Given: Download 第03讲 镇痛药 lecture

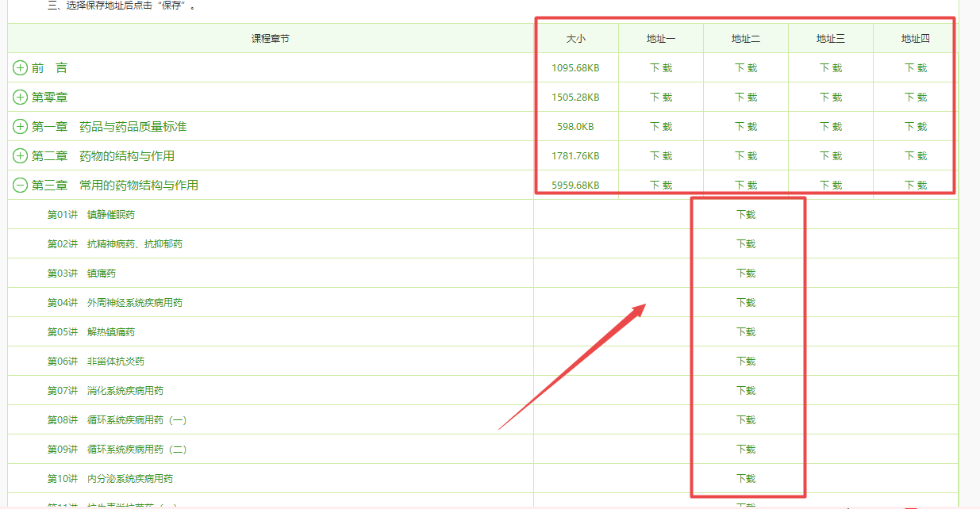Looking at the screenshot, I should [746, 274].
